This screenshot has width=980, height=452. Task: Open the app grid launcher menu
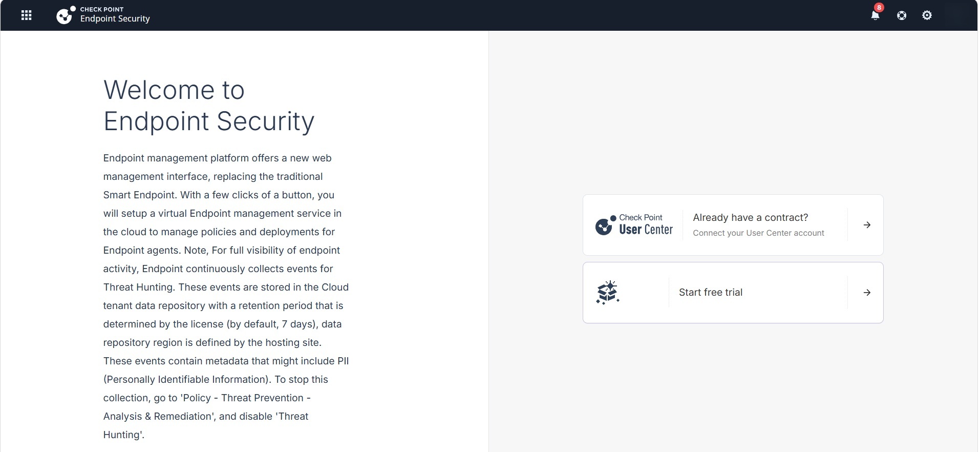26,15
